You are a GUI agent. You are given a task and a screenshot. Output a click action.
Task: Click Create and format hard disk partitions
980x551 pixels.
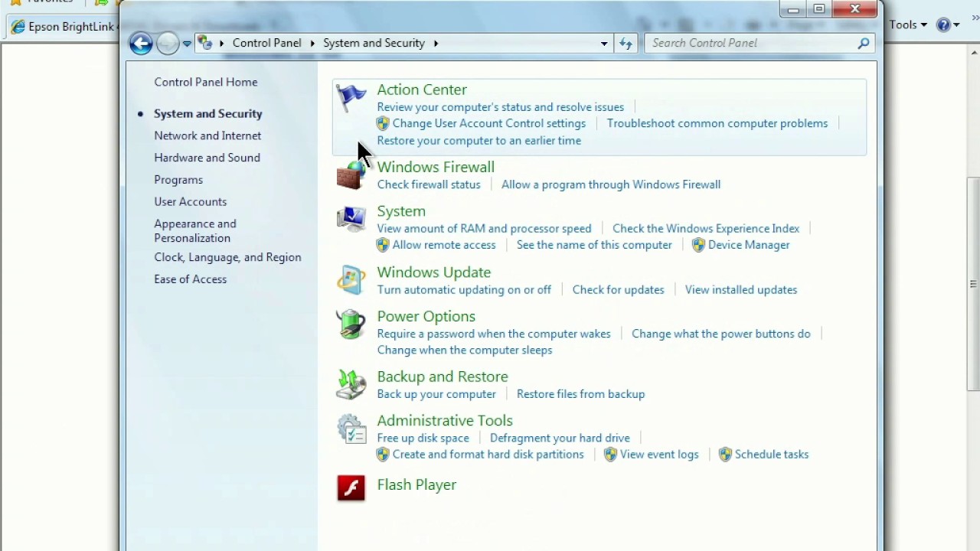click(488, 455)
